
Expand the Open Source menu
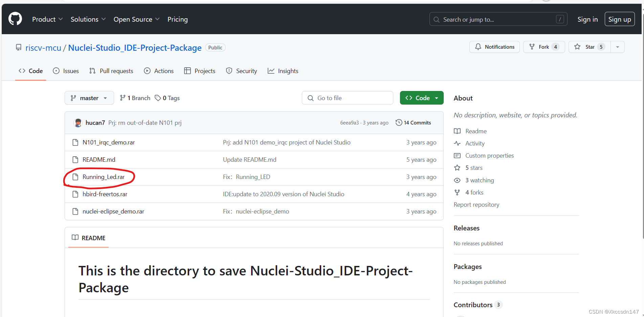(136, 19)
